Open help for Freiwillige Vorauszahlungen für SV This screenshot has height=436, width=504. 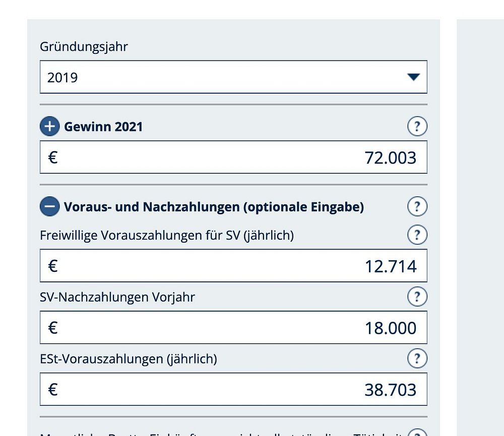point(417,235)
